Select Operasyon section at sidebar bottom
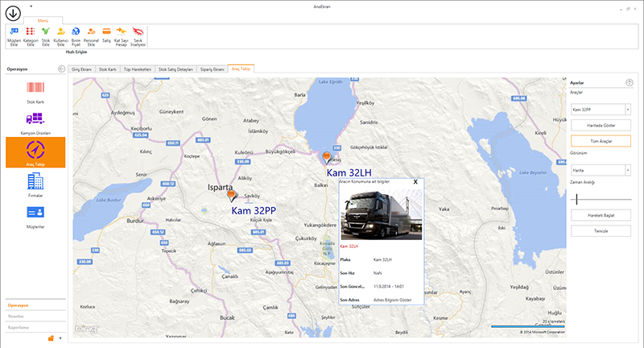Image resolution: width=644 pixels, height=348 pixels. (35, 305)
